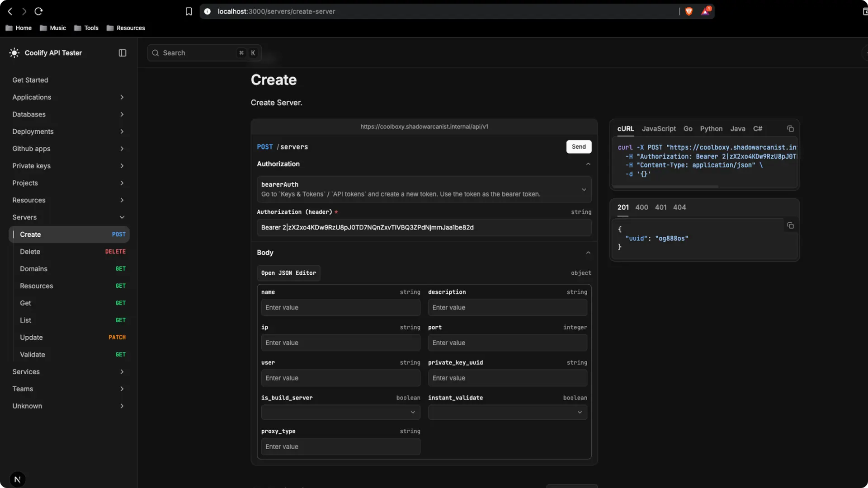
Task: Expand the bearerAuth selector
Action: (584, 189)
